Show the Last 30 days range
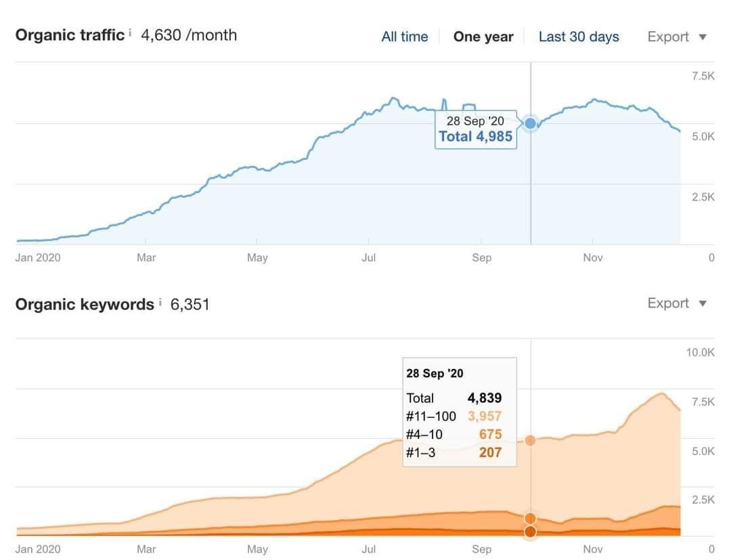The image size is (731, 560). tap(579, 37)
